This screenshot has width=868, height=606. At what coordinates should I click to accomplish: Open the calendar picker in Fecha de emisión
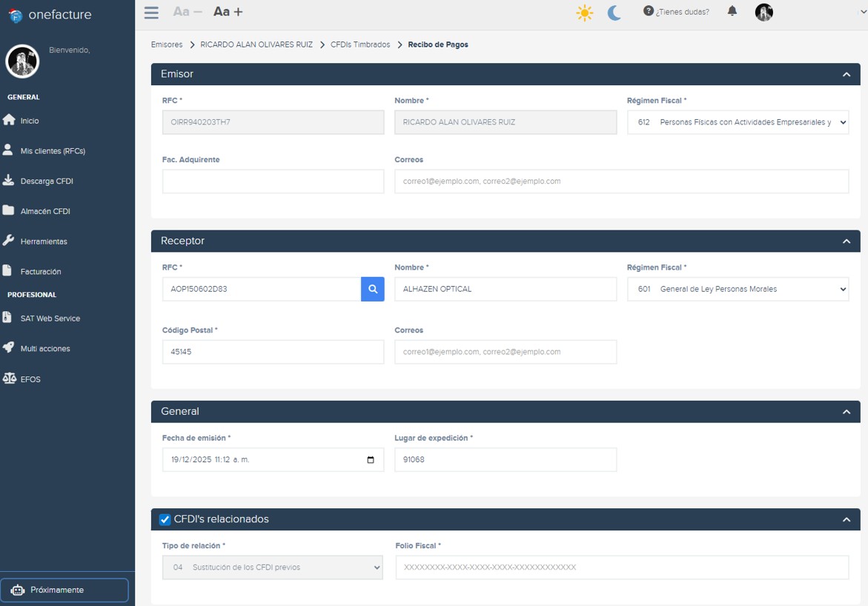371,460
